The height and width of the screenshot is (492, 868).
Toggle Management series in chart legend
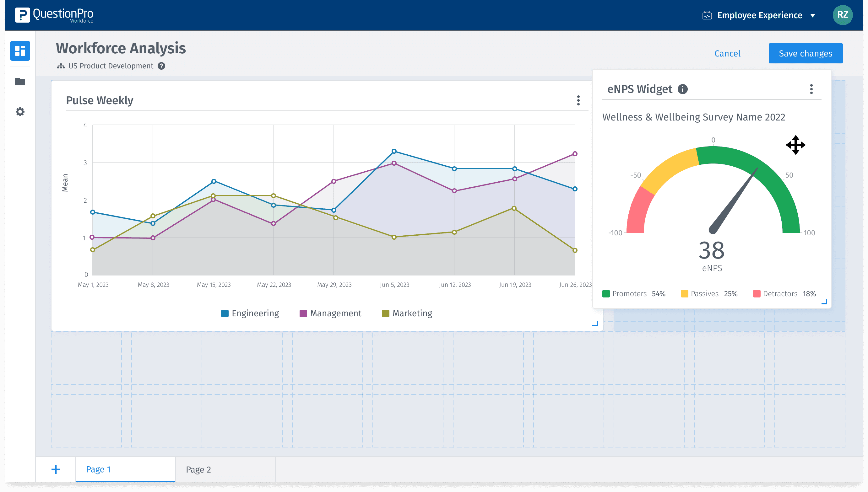(331, 313)
